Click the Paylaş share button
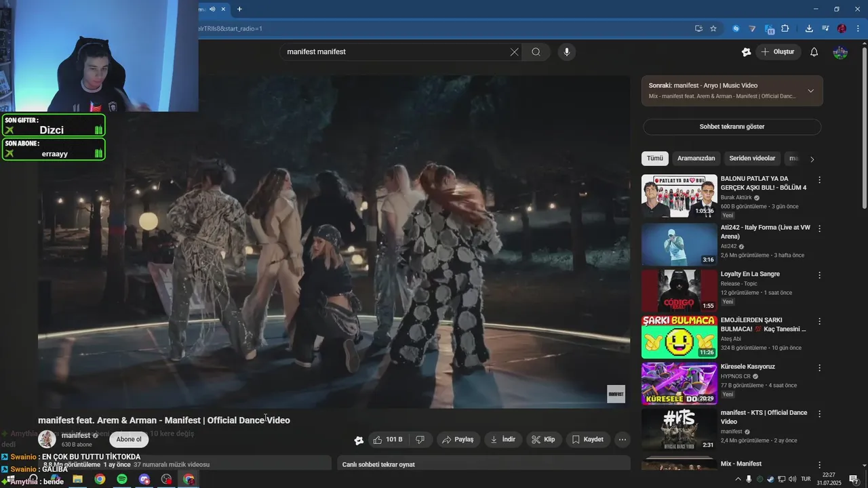 pyautogui.click(x=458, y=440)
